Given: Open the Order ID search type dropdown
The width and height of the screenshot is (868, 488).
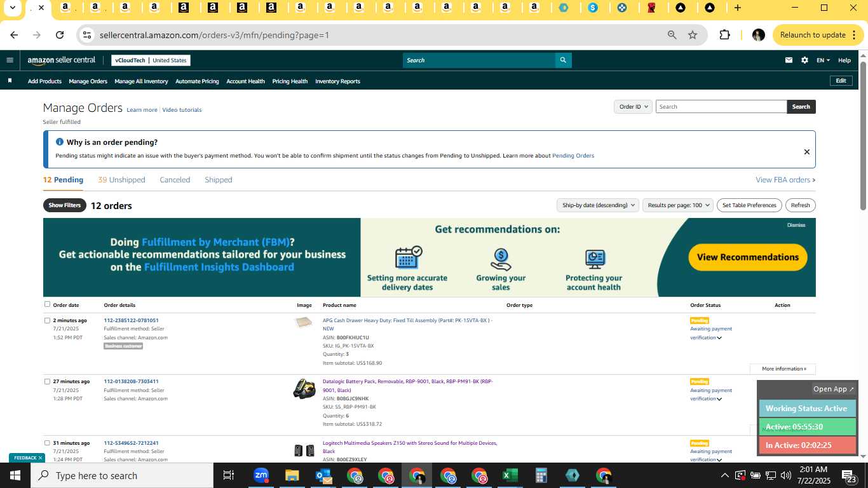Looking at the screenshot, I should (x=634, y=107).
